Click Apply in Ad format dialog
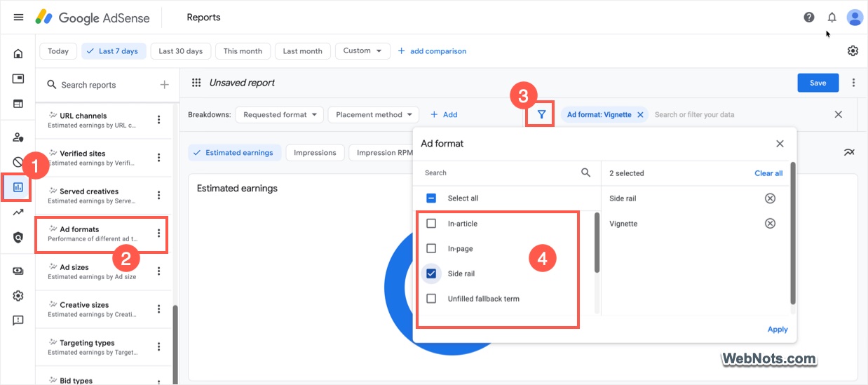 click(x=778, y=329)
